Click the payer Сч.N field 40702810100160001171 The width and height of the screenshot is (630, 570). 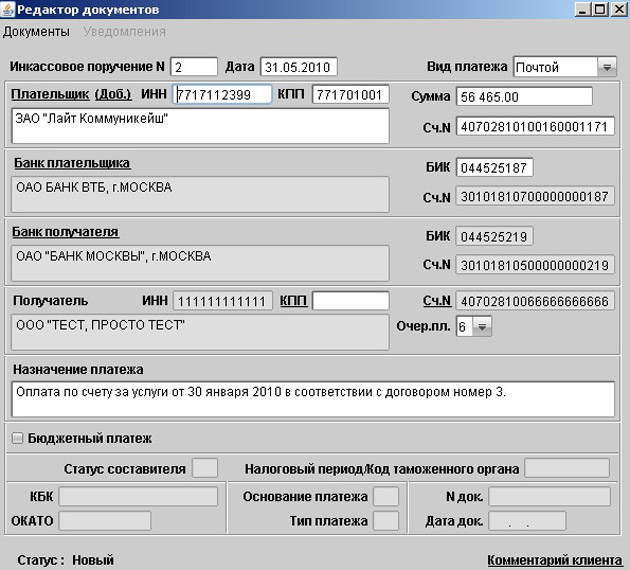point(535,127)
